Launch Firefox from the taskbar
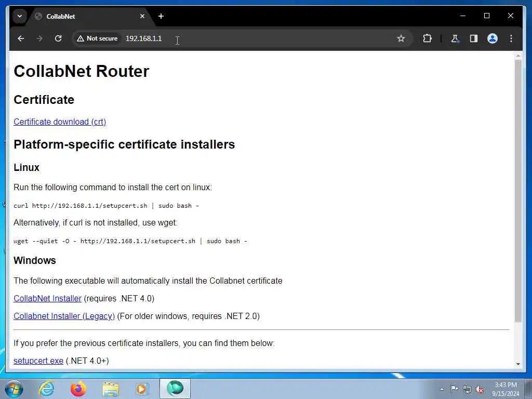532x399 pixels. coord(78,389)
